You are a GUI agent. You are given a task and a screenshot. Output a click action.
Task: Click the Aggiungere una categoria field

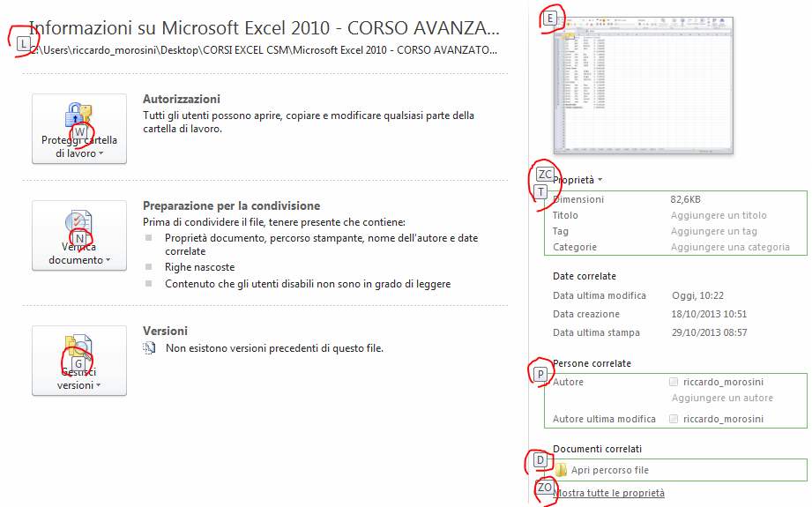(730, 247)
